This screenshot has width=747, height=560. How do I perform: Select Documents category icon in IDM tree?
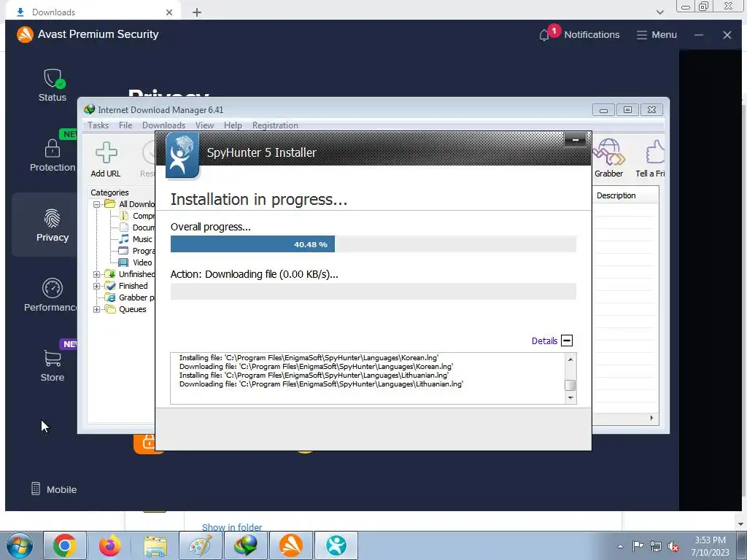pyautogui.click(x=124, y=227)
